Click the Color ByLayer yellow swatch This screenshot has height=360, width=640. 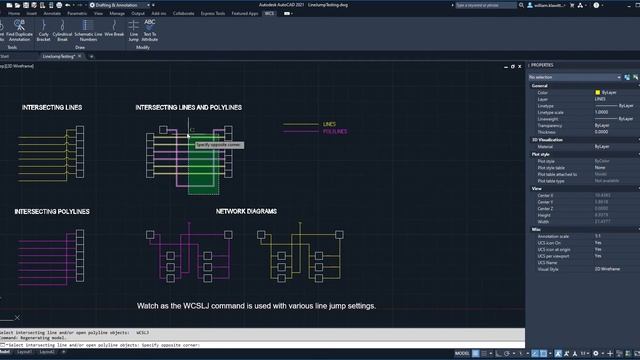598,93
